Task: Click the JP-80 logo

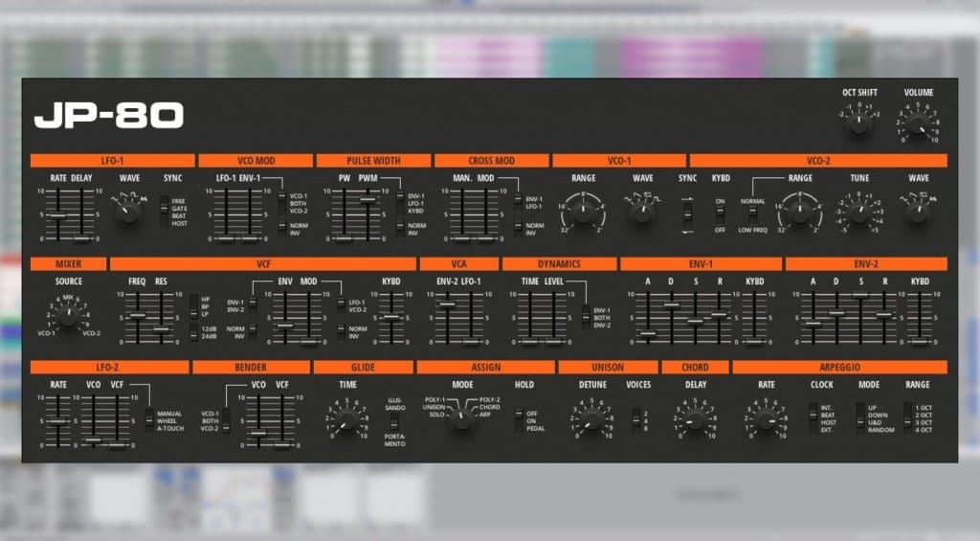Action: pyautogui.click(x=109, y=116)
